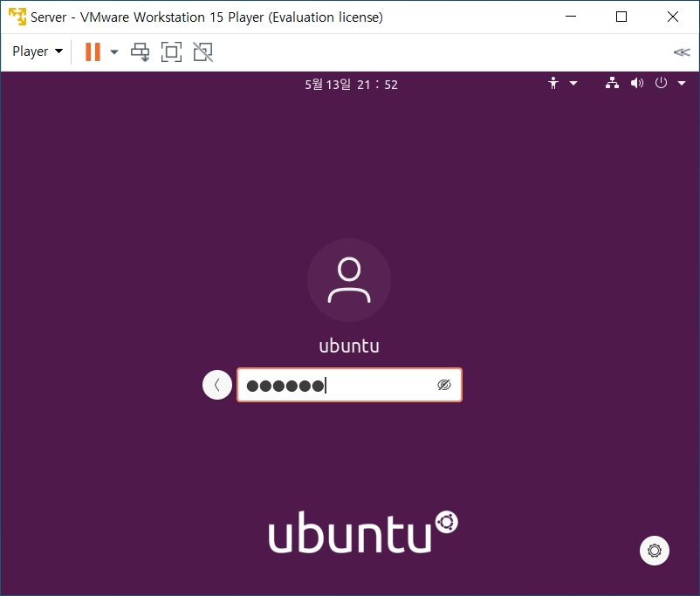Go back to the user list
The height and width of the screenshot is (596, 700).
click(217, 385)
